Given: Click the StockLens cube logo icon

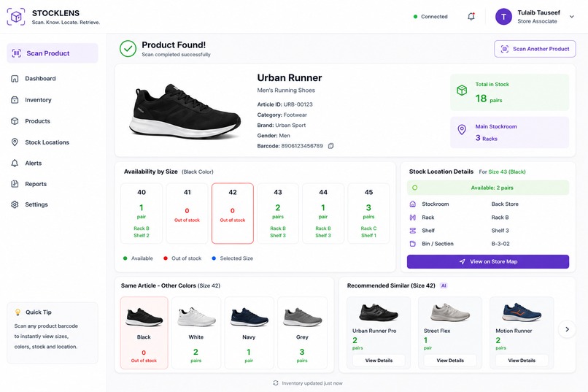Looking at the screenshot, I should tap(16, 17).
